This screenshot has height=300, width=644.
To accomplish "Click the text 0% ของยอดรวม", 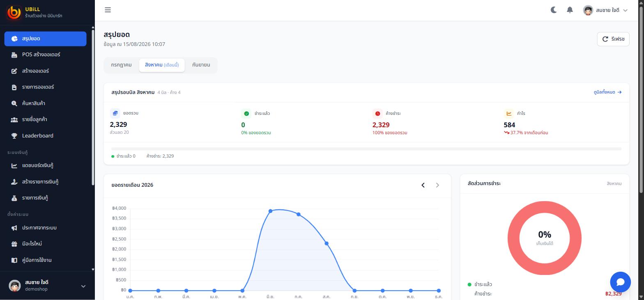I will pyautogui.click(x=256, y=133).
